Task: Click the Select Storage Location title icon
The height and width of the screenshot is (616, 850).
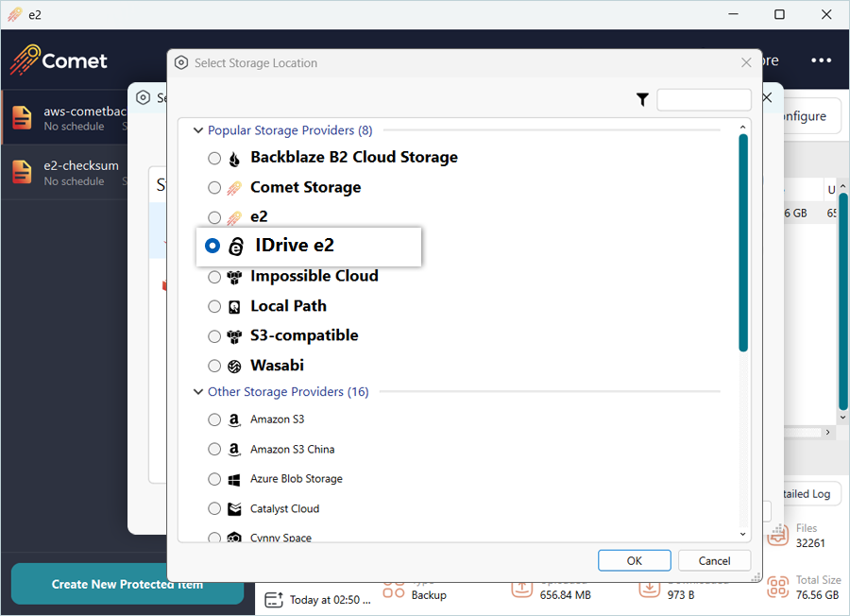Action: pyautogui.click(x=181, y=63)
